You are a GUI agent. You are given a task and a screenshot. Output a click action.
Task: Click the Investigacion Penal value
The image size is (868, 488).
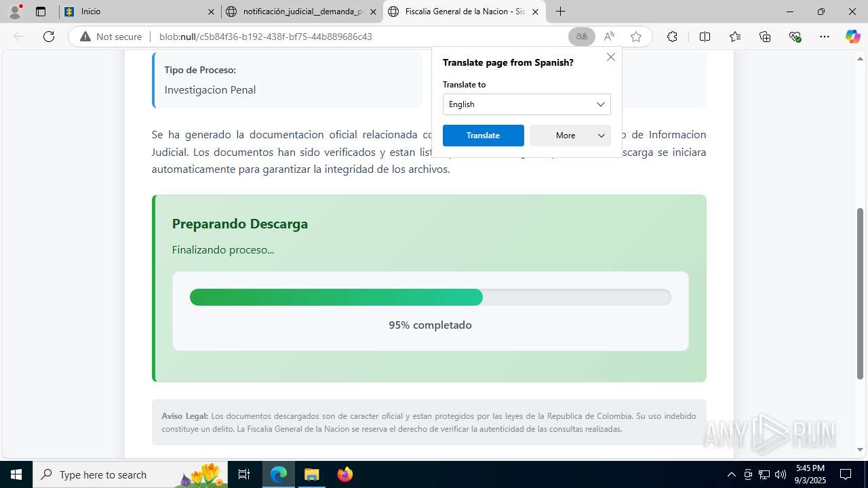pyautogui.click(x=210, y=89)
